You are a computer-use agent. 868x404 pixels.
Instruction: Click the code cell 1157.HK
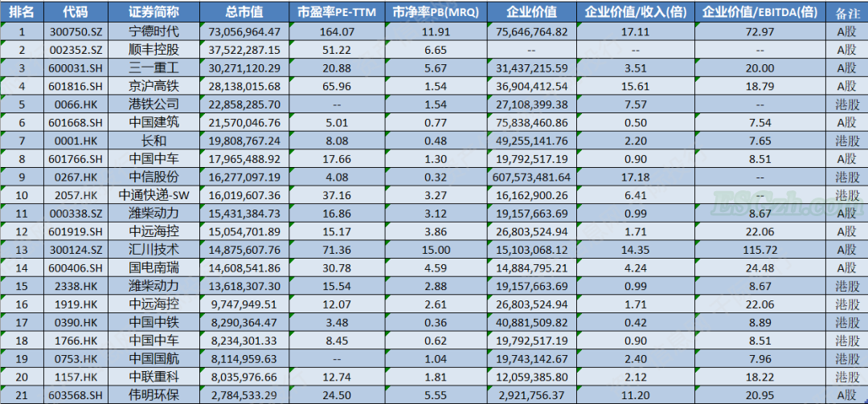(76, 377)
